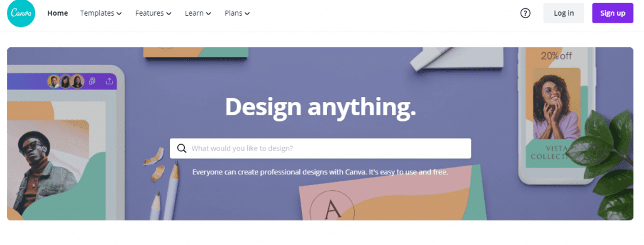This screenshot has width=644, height=245.
Task: Click the 'Design anything.' headline
Action: coord(320,106)
